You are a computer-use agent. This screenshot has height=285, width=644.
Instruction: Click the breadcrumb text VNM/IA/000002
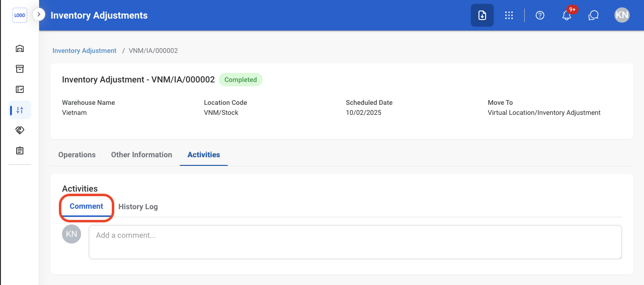pos(153,51)
